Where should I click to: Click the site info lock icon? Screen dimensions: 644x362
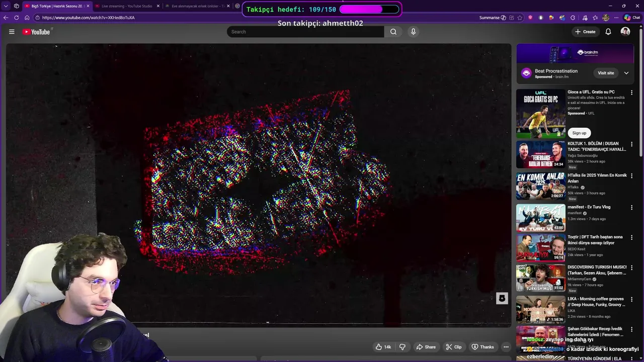pyautogui.click(x=38, y=18)
